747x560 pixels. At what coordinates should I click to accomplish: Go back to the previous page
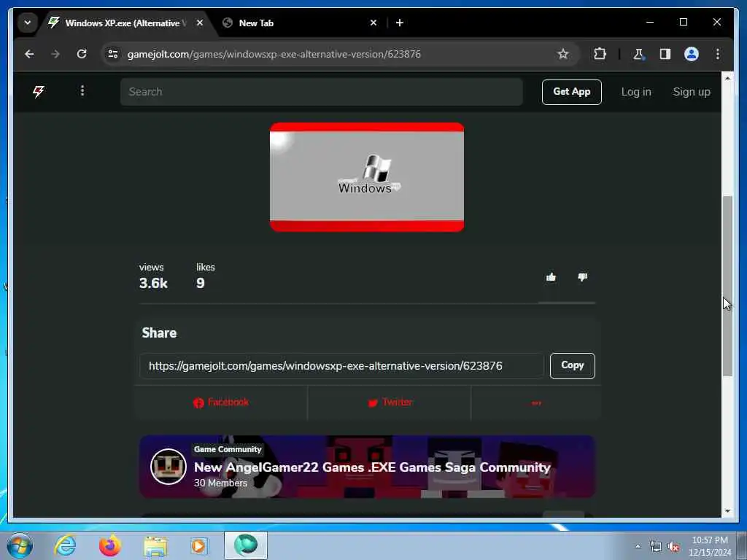[x=29, y=54]
